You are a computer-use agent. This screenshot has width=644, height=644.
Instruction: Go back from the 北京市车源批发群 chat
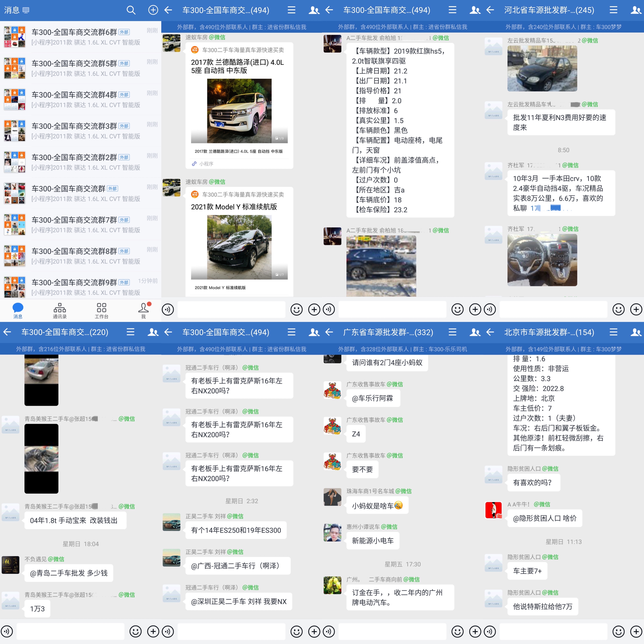click(490, 332)
